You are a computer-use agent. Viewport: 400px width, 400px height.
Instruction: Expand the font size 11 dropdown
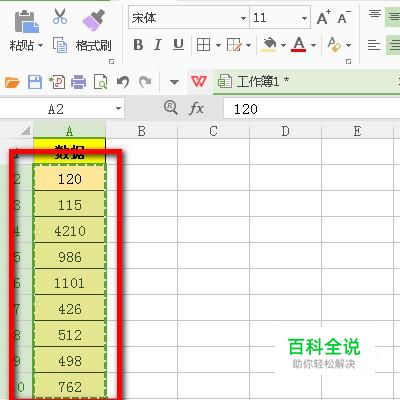coord(304,18)
